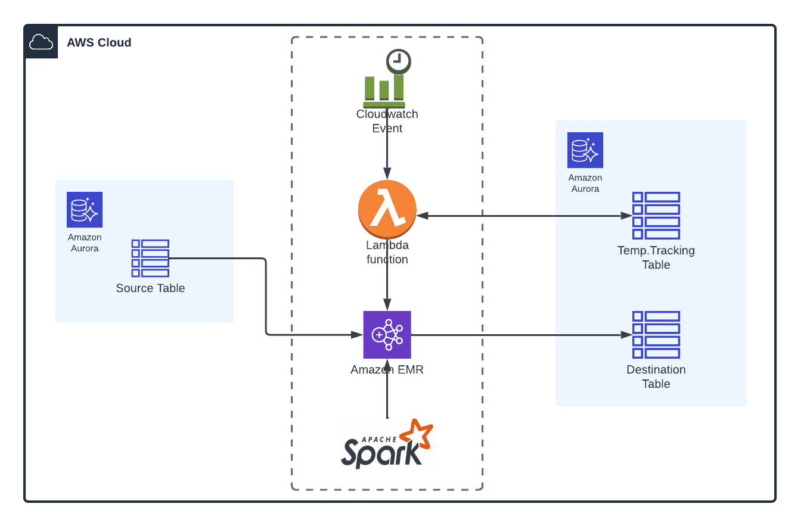Click the "Destination Table" text label
Image resolution: width=807 pixels, height=532 pixels.
pos(656,377)
